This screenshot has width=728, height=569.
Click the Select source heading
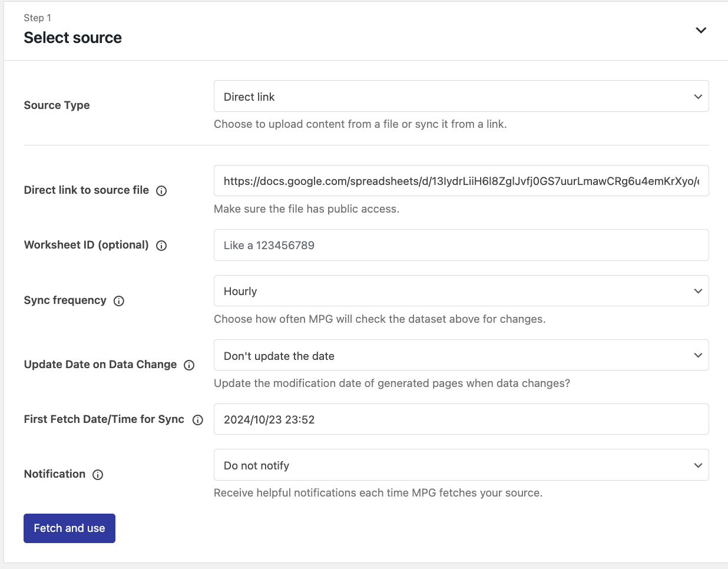pyautogui.click(x=73, y=38)
